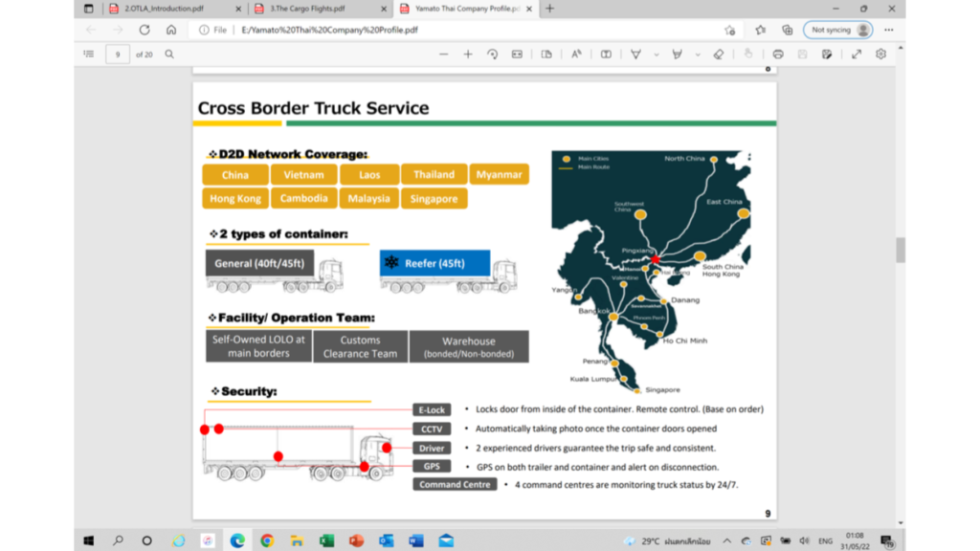Screen dimensions: 980x551
Task: Zoom out the PDF page
Action: pyautogui.click(x=444, y=55)
